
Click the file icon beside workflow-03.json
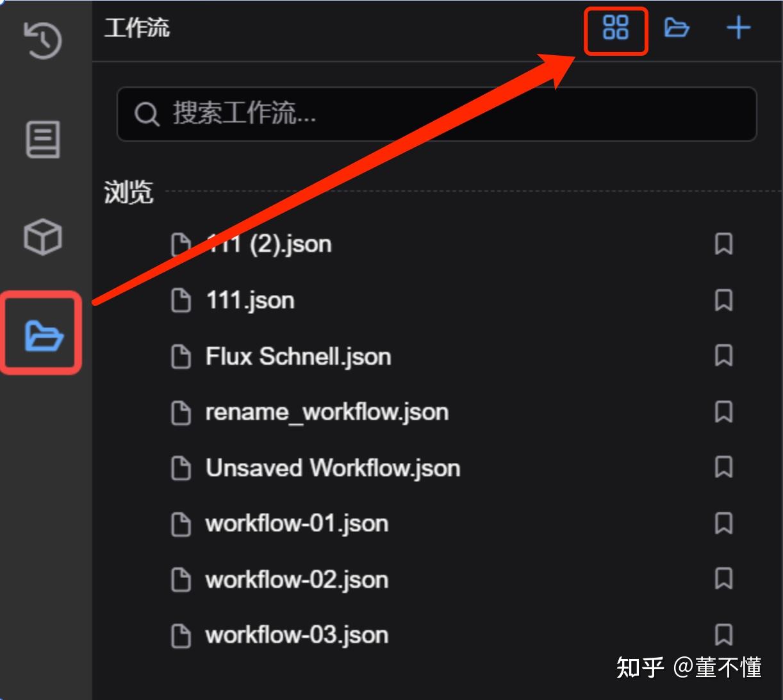[x=181, y=635]
